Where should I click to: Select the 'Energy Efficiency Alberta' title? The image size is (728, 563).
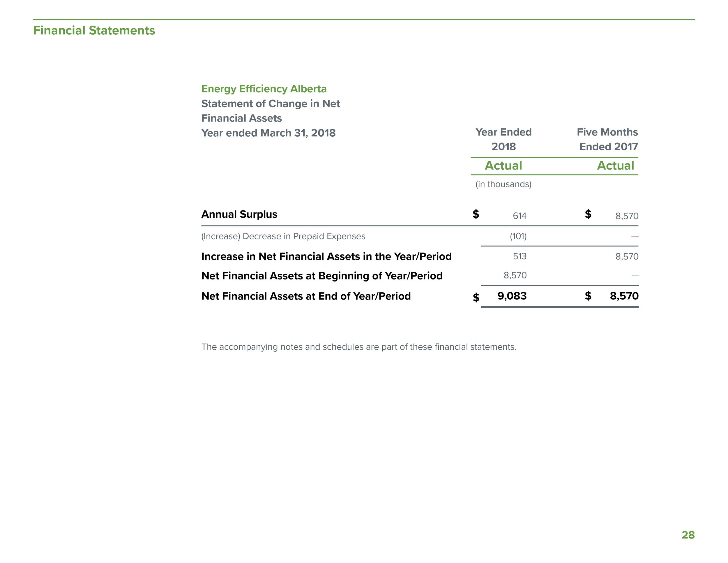click(x=264, y=89)
